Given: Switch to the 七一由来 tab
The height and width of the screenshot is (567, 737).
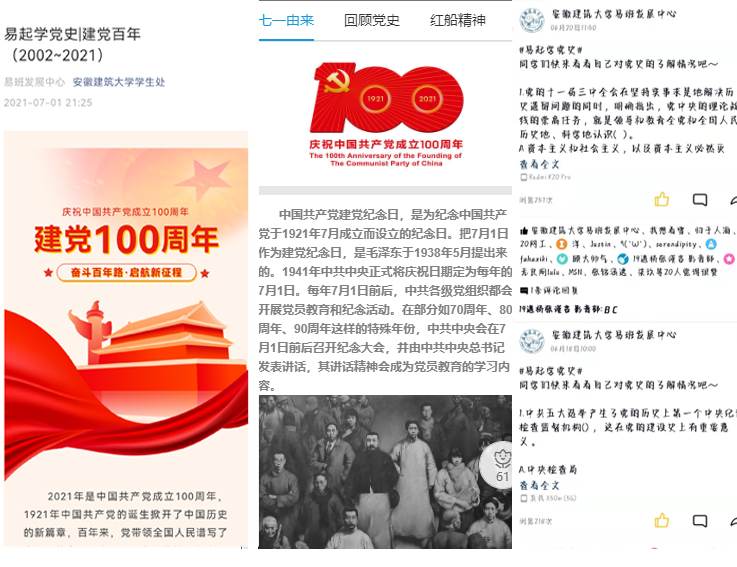Looking at the screenshot, I should [286, 20].
